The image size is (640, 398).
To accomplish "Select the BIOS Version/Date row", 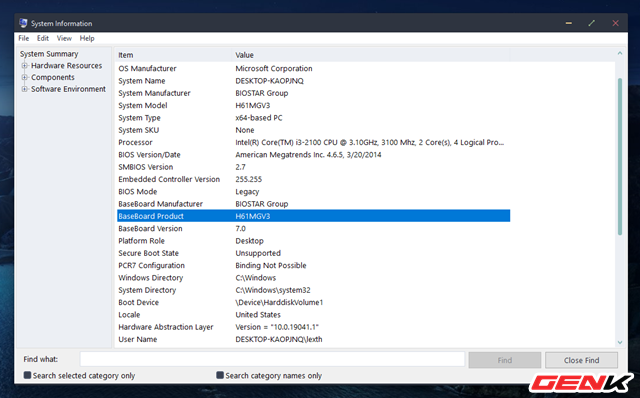I will point(313,155).
